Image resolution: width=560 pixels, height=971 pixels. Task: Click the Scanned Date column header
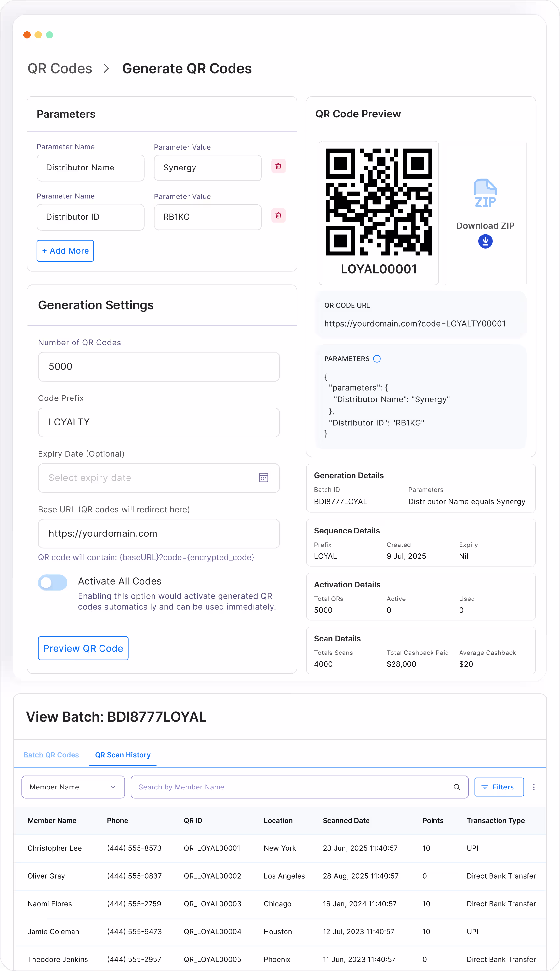(346, 820)
